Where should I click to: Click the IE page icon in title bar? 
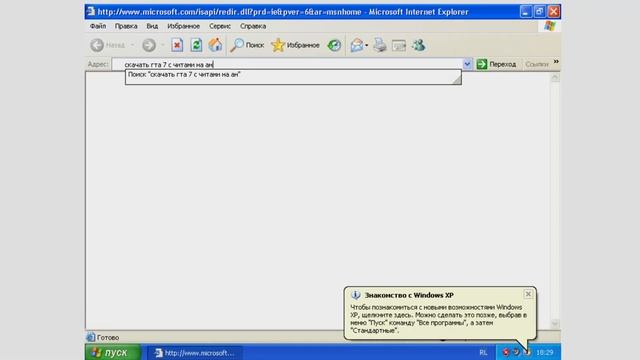[91, 11]
